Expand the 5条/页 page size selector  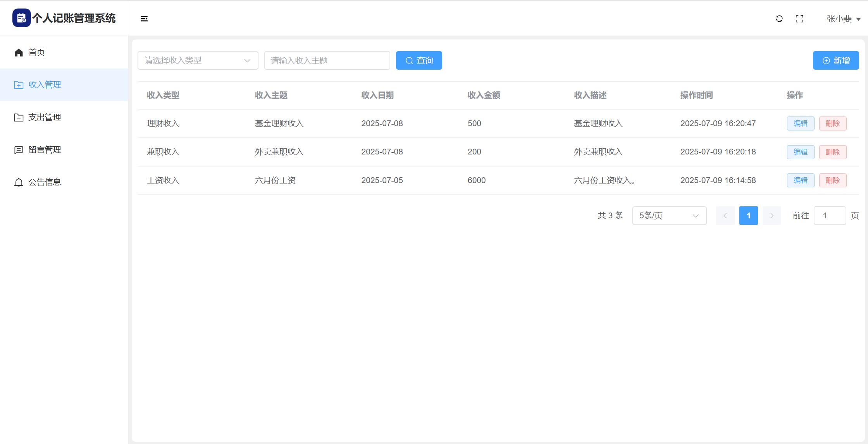point(669,216)
